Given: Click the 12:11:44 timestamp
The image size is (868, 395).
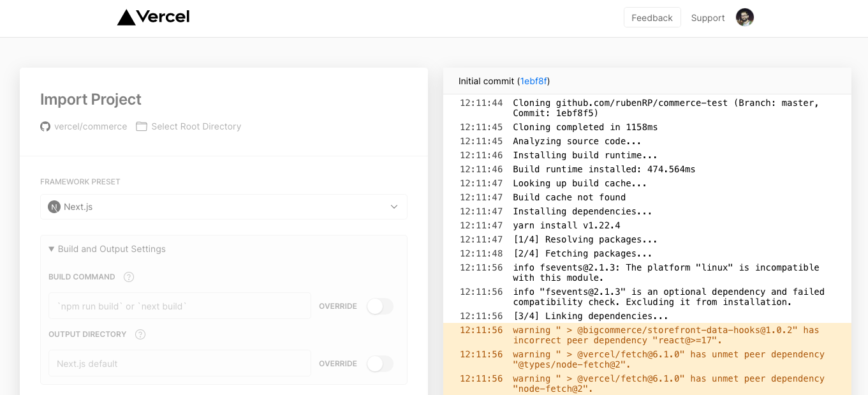Looking at the screenshot, I should tap(481, 103).
